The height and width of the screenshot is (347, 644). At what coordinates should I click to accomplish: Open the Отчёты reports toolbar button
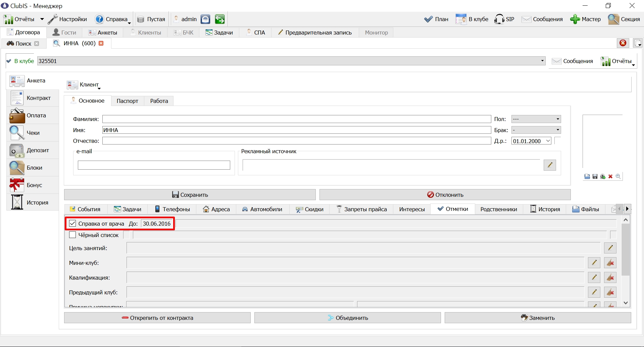[x=19, y=19]
